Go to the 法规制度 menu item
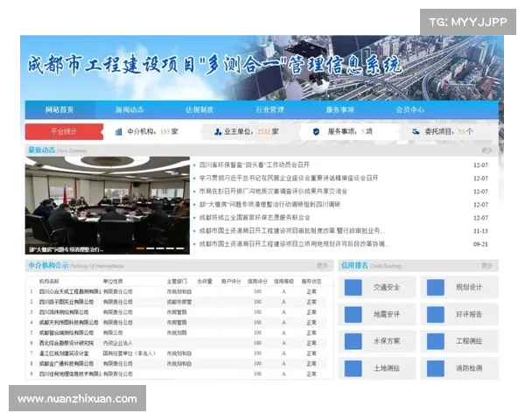 pos(199,109)
